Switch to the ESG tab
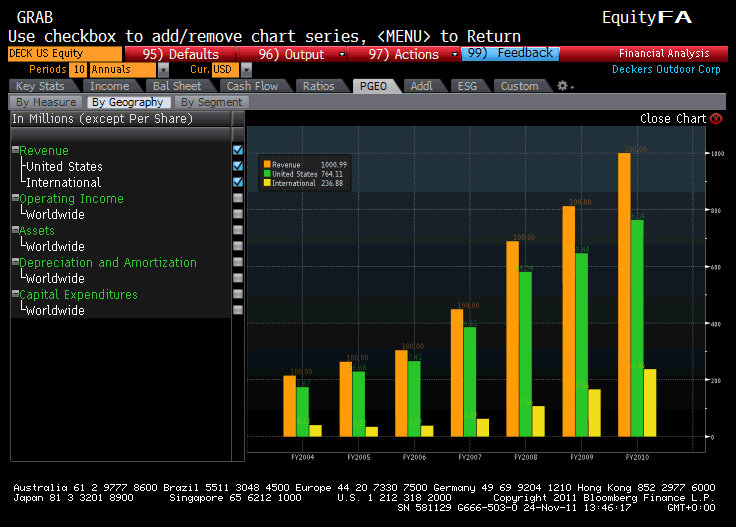736x527 pixels. pos(466,86)
